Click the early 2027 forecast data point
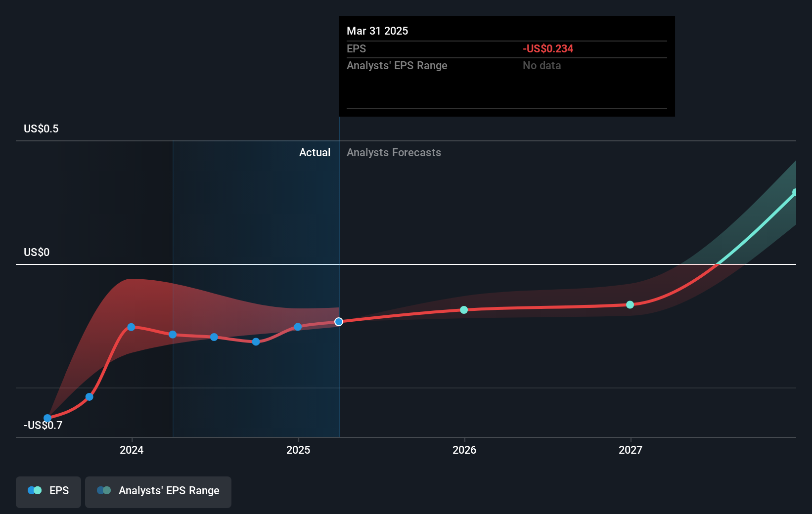This screenshot has height=514, width=812. 630,304
